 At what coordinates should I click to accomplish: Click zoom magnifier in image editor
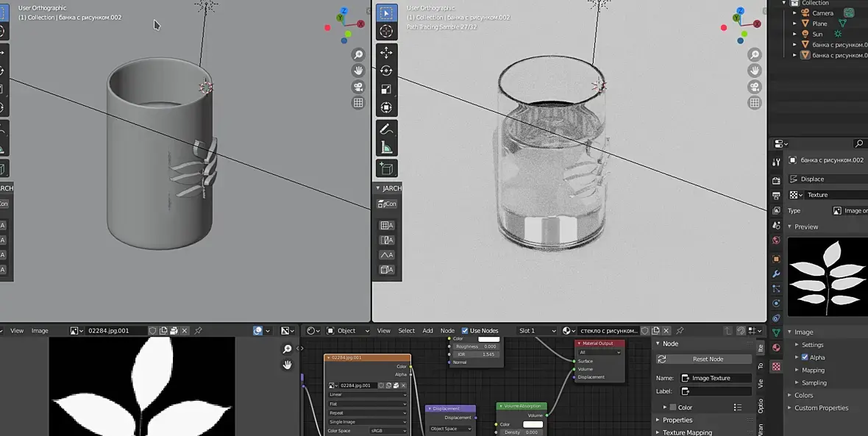288,349
